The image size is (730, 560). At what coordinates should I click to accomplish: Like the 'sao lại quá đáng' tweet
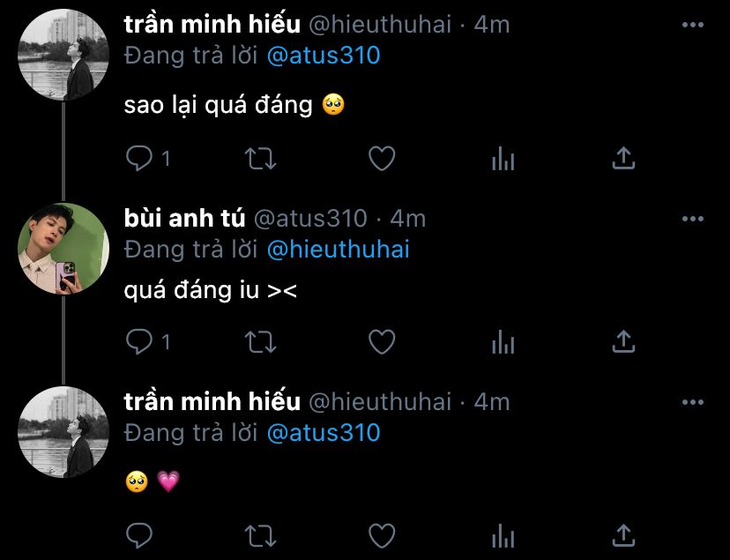381,159
